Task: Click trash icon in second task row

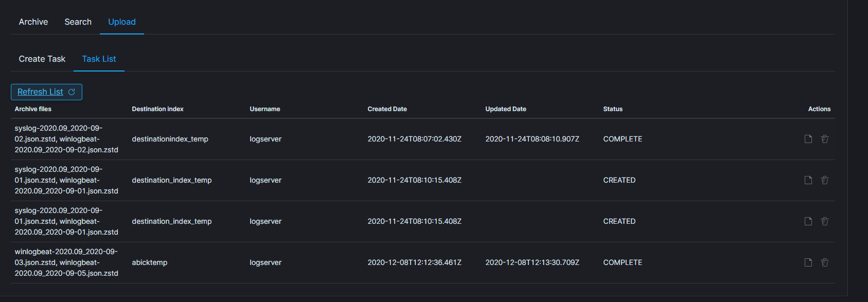Action: (825, 180)
